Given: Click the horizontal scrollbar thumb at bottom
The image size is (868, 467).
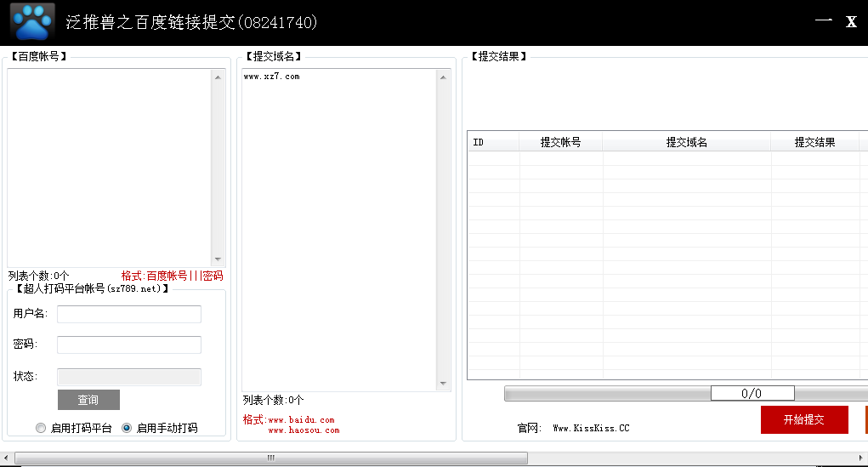Looking at the screenshot, I should click(x=270, y=458).
